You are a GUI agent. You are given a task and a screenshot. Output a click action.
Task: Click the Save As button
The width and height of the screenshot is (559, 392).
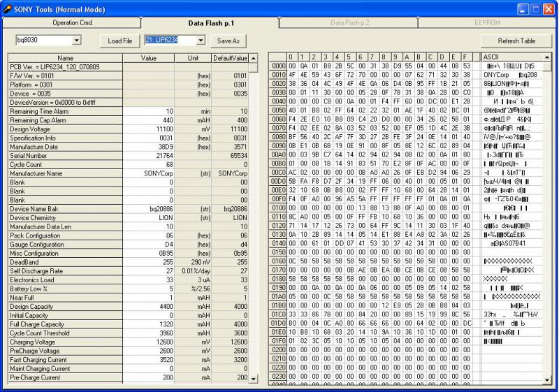[228, 41]
